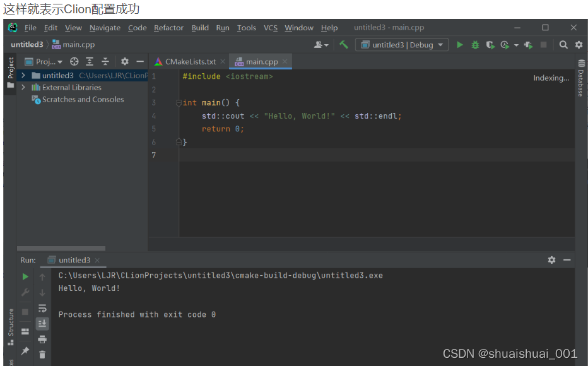Open the Refactor menu

click(168, 28)
